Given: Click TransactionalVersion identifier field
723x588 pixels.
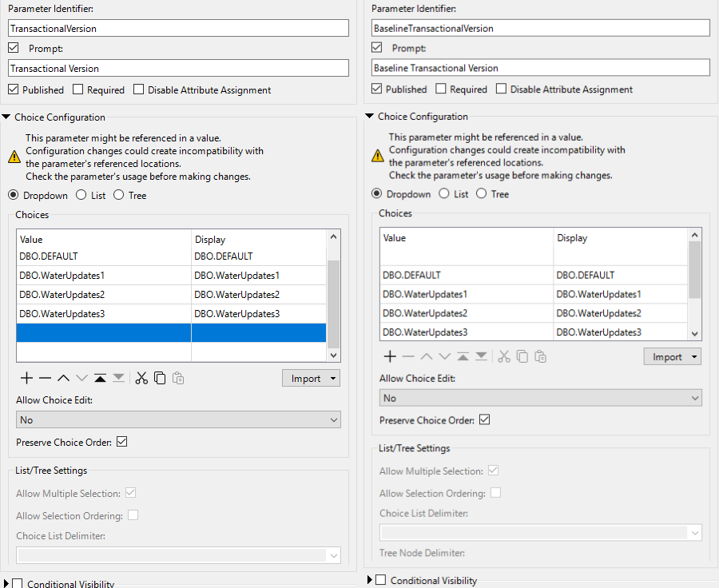Looking at the screenshot, I should point(178,28).
